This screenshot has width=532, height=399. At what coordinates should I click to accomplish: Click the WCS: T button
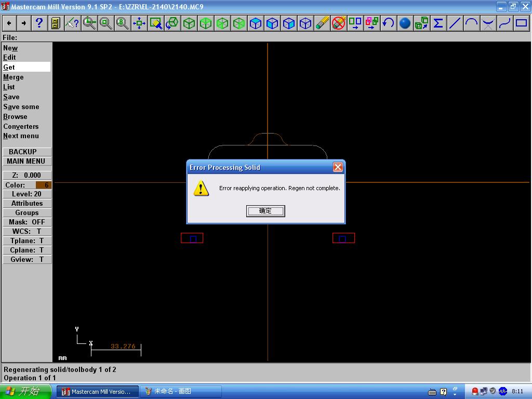(27, 231)
